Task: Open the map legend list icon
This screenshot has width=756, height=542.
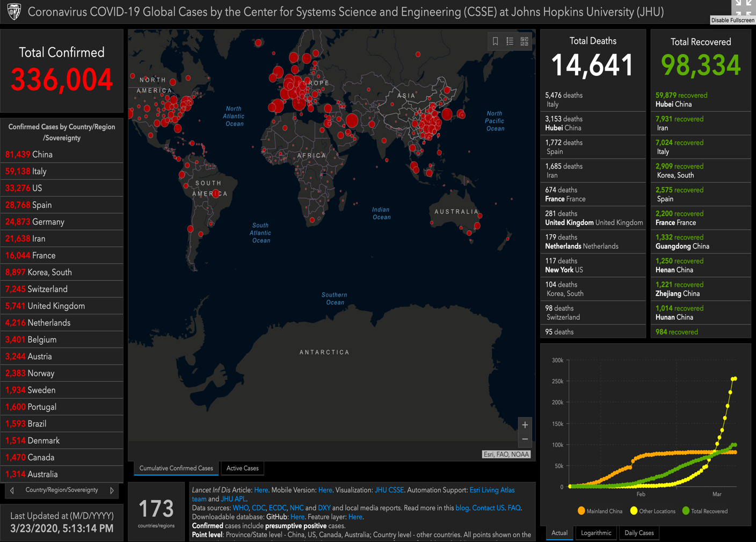Action: [x=510, y=41]
